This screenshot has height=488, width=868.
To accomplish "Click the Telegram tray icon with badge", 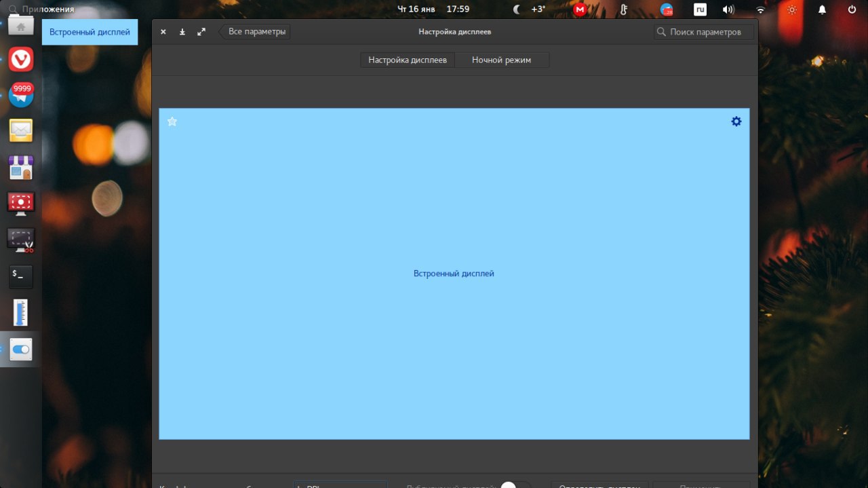I will pyautogui.click(x=667, y=10).
